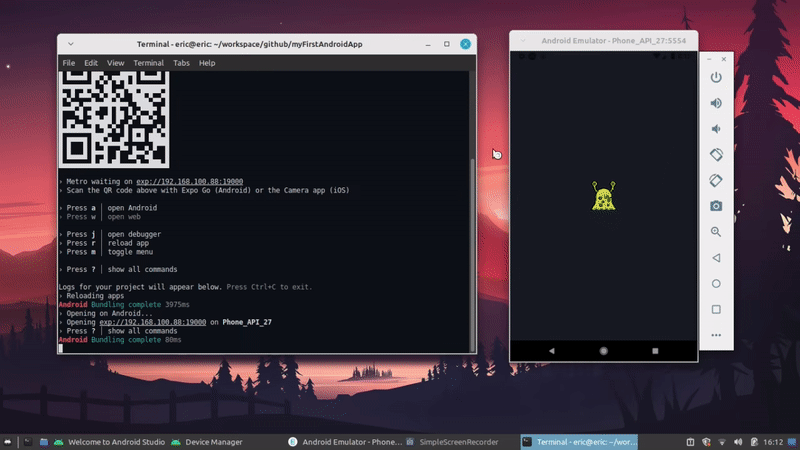
Task: Tap the yellow monster app icon in emulator
Action: click(x=604, y=196)
